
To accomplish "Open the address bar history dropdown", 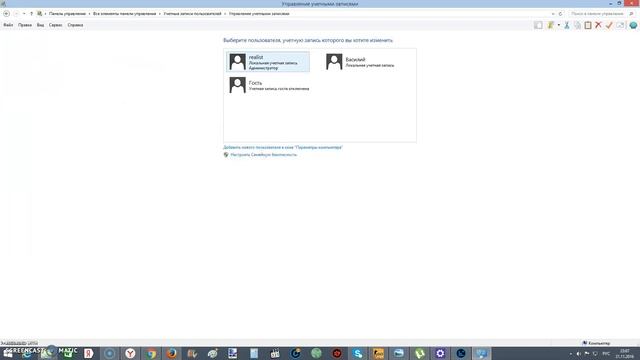I will click(x=553, y=13).
